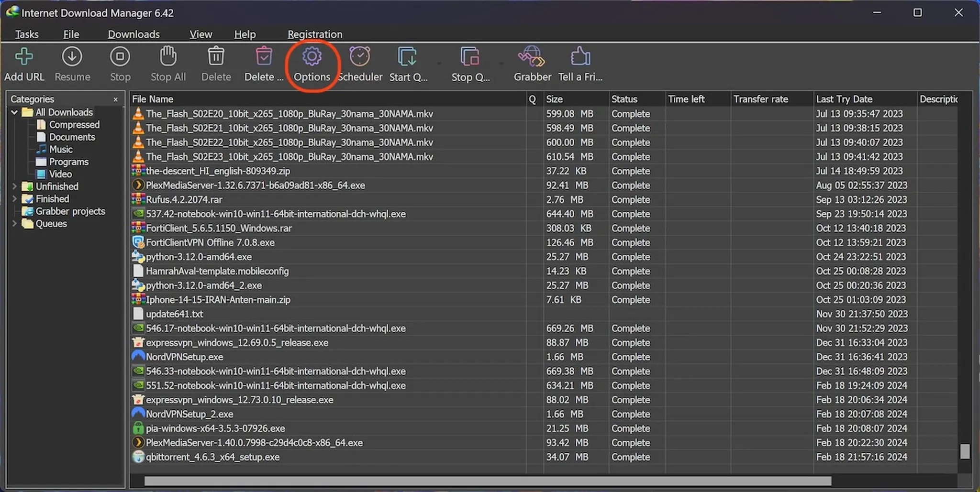
Task: Open the Start Queue dropdown arrow
Action: (x=439, y=64)
